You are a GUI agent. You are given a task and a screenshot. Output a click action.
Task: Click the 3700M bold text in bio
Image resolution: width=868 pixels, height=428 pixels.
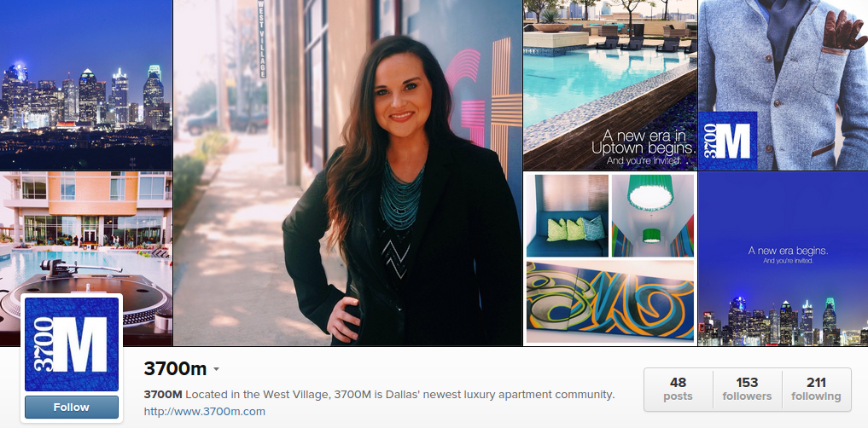(x=163, y=395)
